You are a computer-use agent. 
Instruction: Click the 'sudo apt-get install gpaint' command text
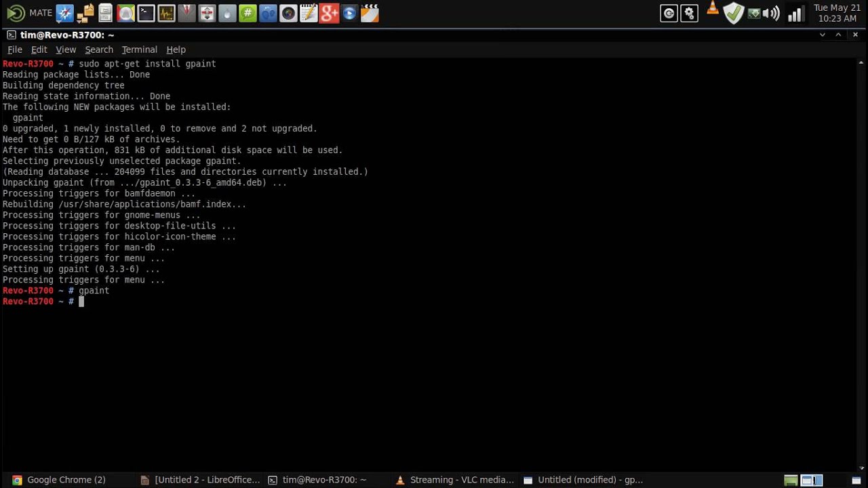[147, 64]
